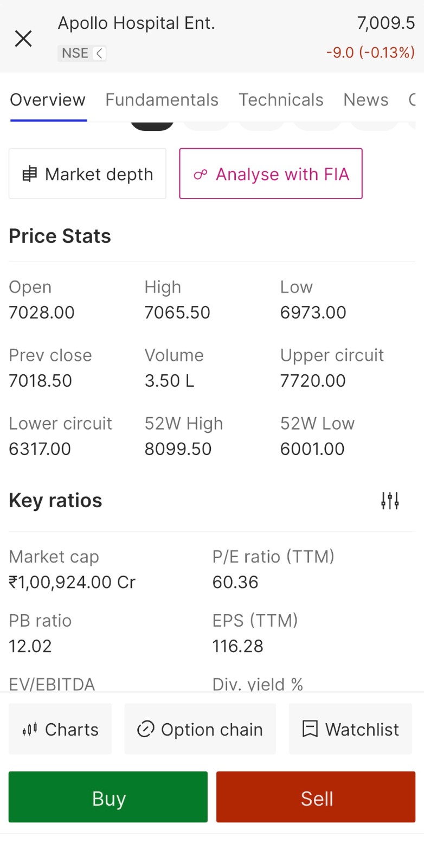This screenshot has width=424, height=868.
Task: Tap the Apollo Hospital Ent. title
Action: pyautogui.click(x=137, y=23)
